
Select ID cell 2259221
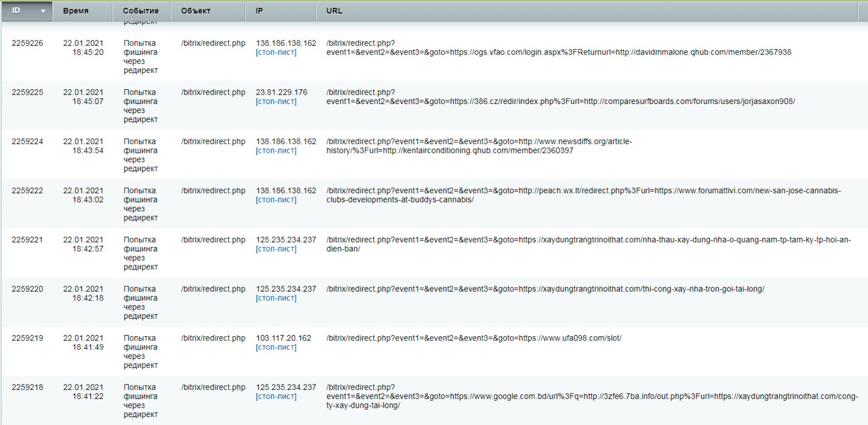(27, 240)
